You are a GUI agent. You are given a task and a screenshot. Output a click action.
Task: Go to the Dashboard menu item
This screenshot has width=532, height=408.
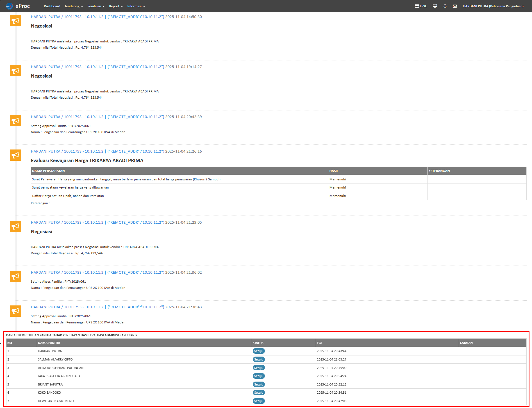click(52, 6)
